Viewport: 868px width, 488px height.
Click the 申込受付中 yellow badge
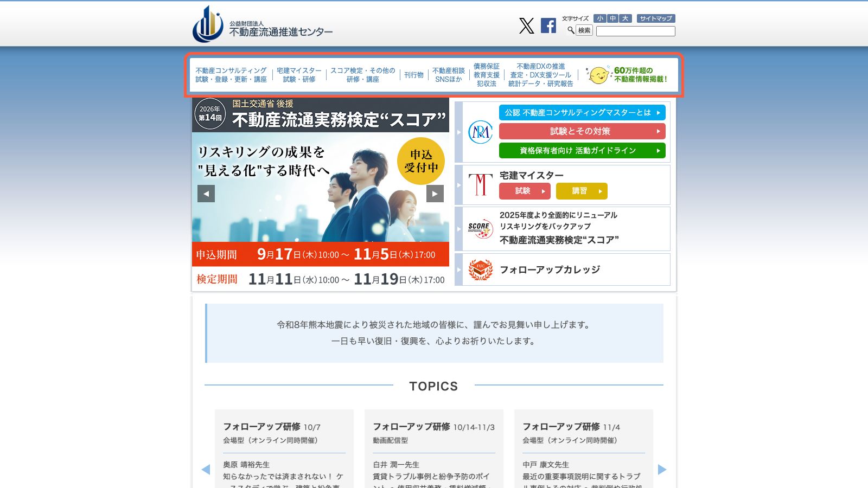tap(421, 161)
